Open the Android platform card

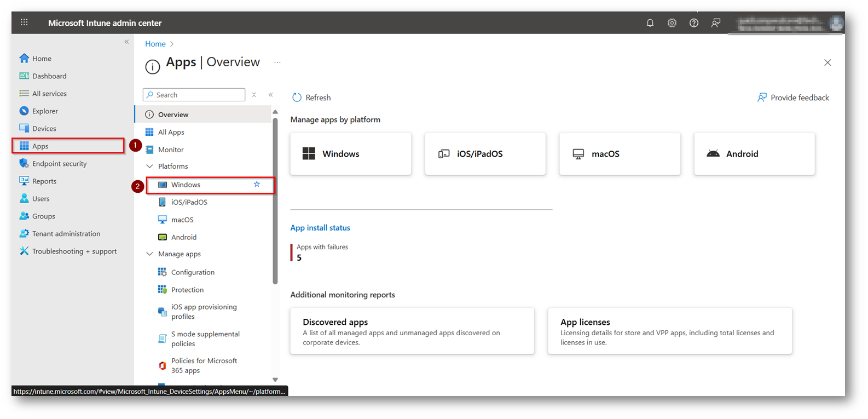point(755,154)
